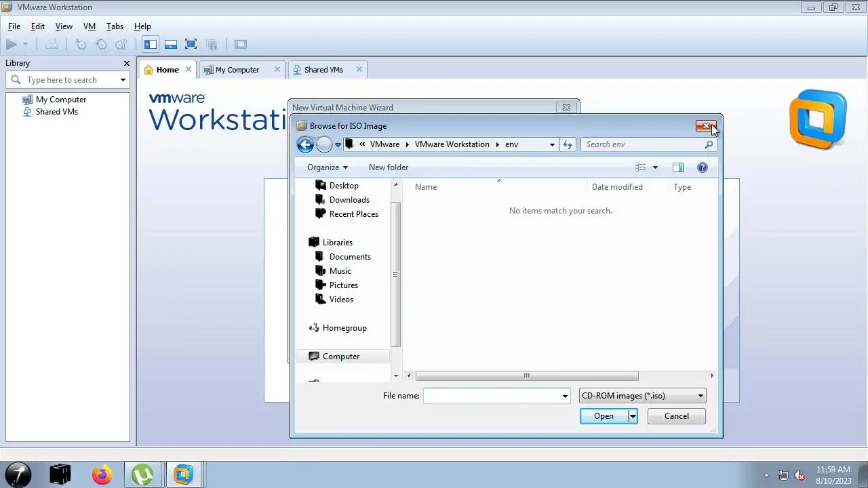This screenshot has width=868, height=488.
Task: Close the Home tab
Action: point(189,69)
